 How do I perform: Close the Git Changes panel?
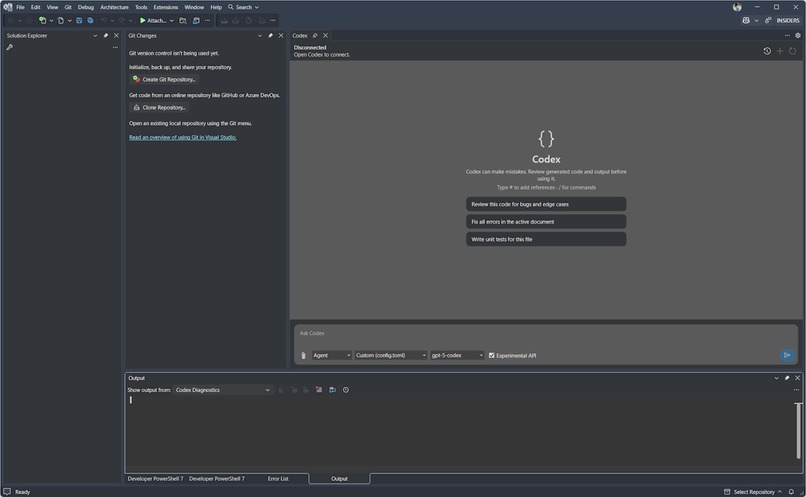click(281, 35)
